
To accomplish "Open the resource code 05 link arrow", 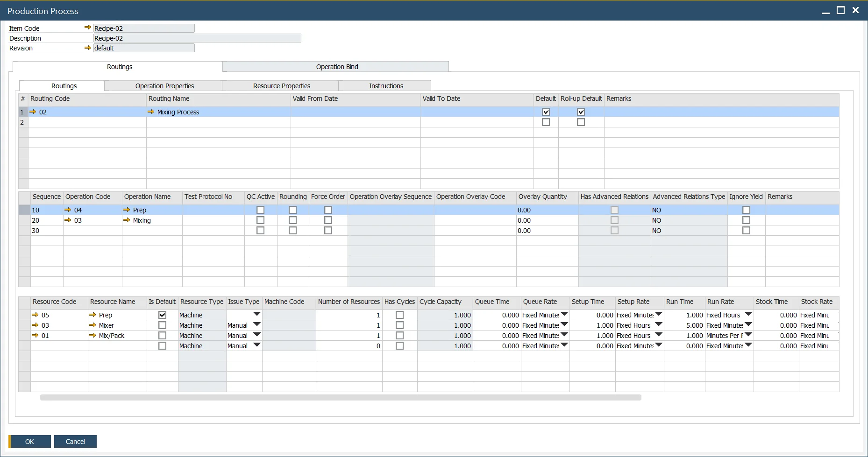I will click(35, 315).
